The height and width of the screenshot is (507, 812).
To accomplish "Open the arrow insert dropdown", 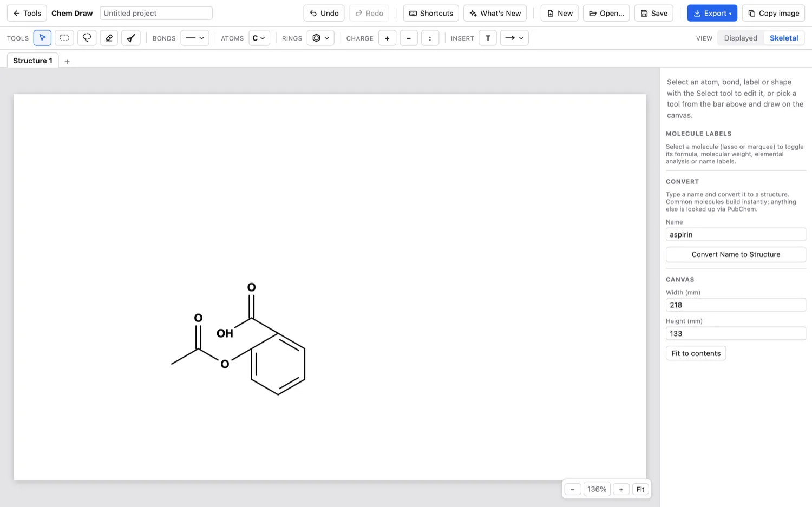I will click(514, 38).
